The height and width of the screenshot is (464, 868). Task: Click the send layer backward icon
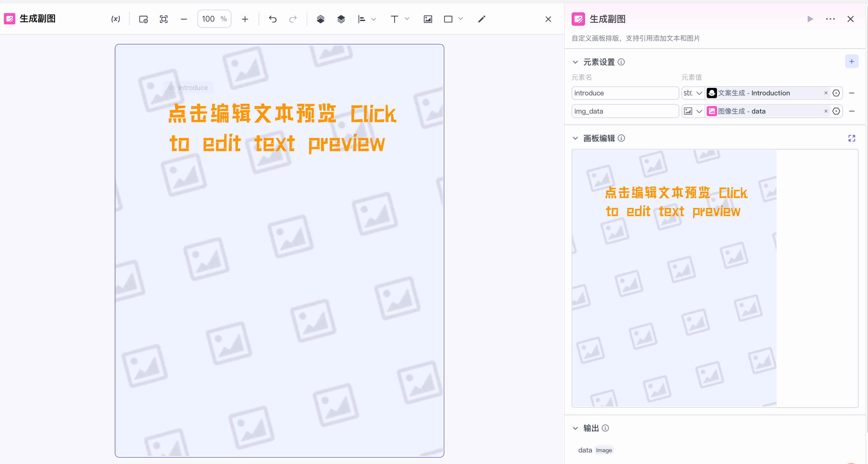[x=341, y=19]
